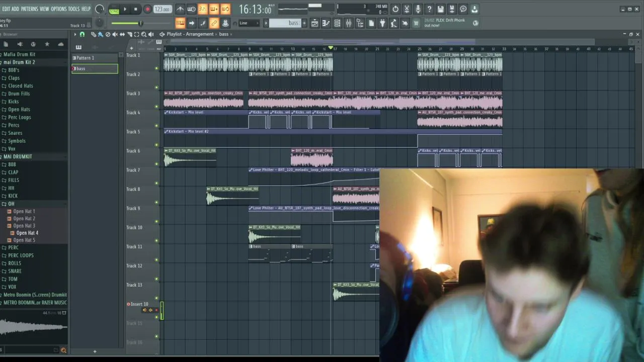644x362 pixels.
Task: Open the PATTERNS menu
Action: click(30, 9)
